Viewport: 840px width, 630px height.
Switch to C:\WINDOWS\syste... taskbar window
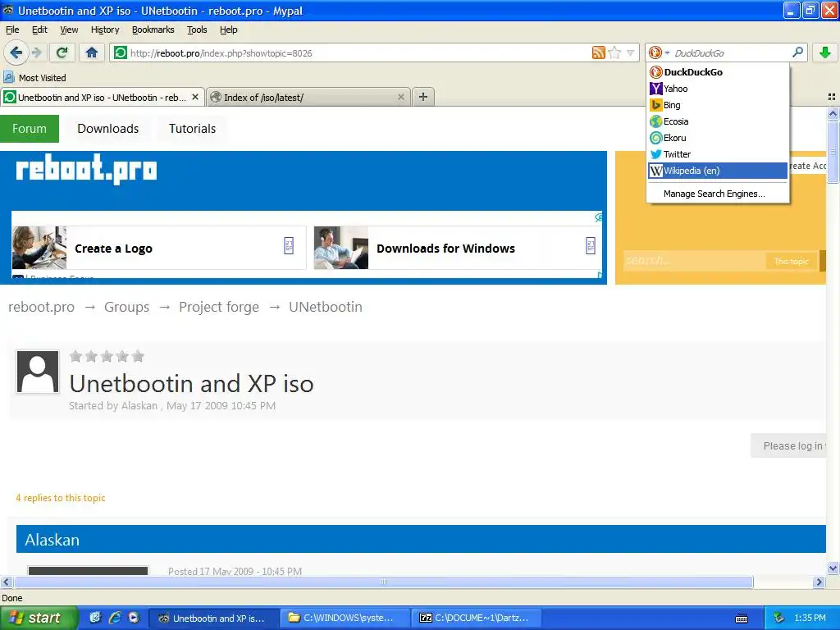click(x=345, y=618)
